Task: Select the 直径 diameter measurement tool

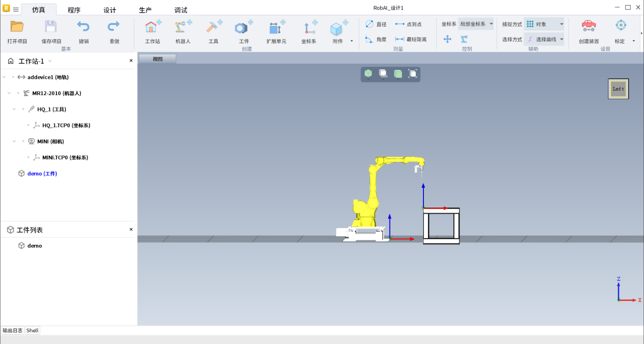Action: (376, 24)
